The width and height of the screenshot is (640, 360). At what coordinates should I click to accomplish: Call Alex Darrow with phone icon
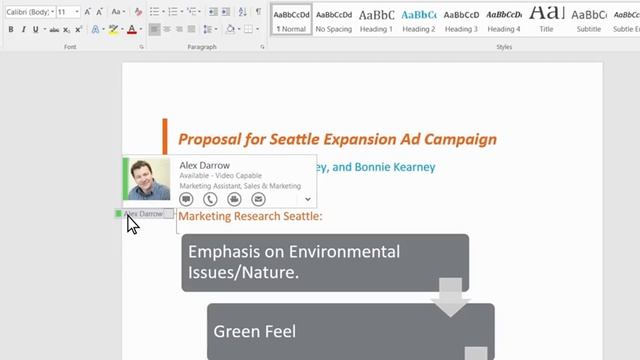click(x=210, y=199)
